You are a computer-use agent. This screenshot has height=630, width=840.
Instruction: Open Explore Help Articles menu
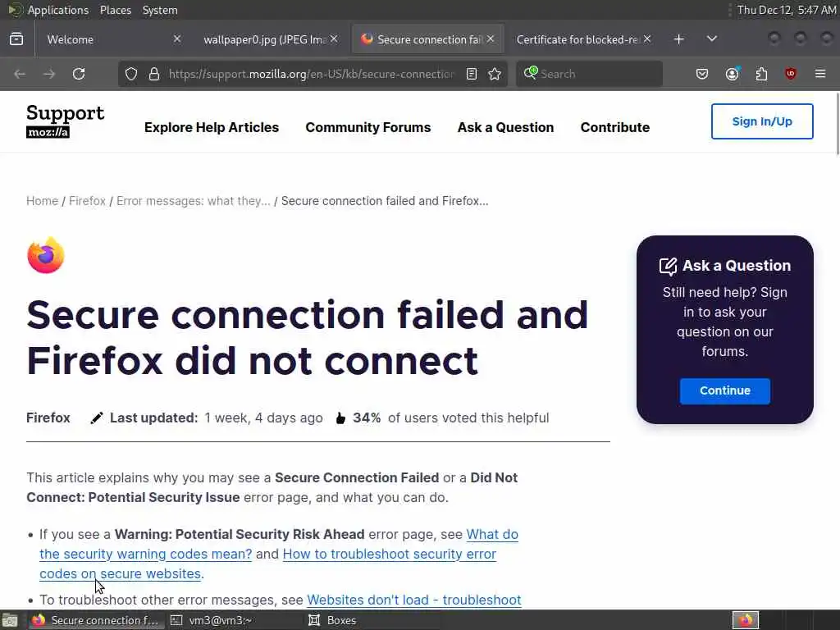tap(212, 127)
